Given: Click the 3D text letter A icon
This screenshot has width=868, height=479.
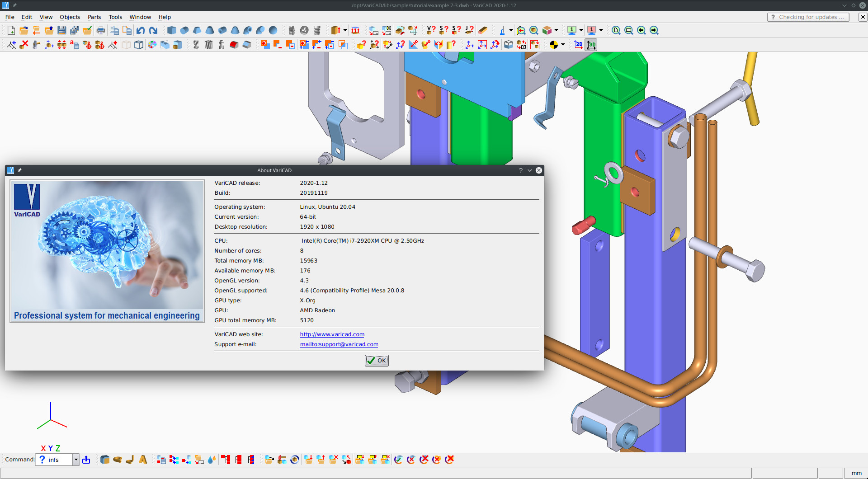Looking at the screenshot, I should click(x=143, y=460).
